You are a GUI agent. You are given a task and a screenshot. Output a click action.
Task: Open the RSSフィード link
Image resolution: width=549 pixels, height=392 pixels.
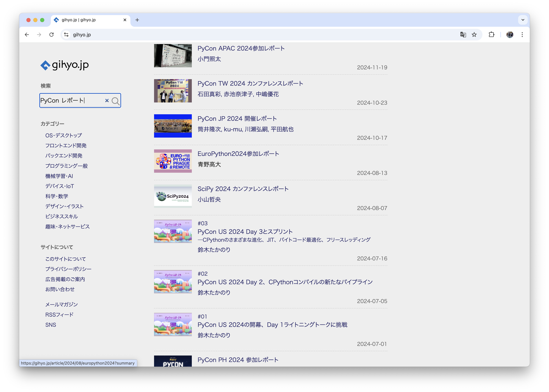pyautogui.click(x=59, y=315)
